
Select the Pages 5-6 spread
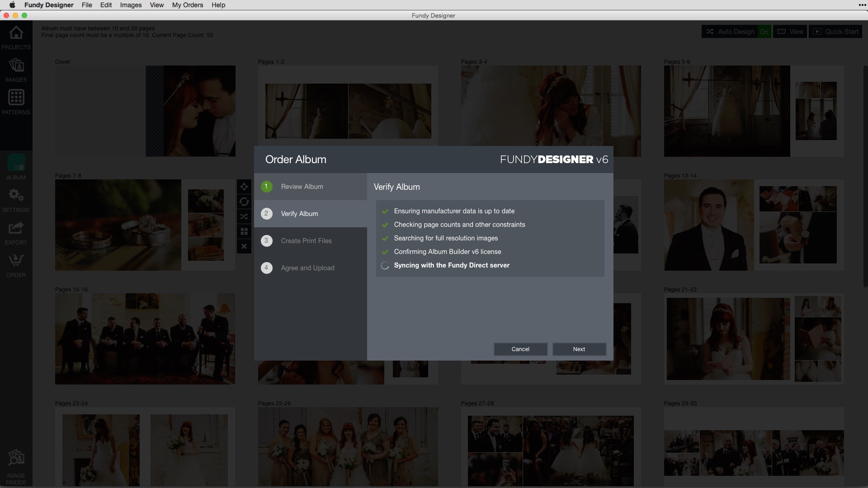coord(754,111)
